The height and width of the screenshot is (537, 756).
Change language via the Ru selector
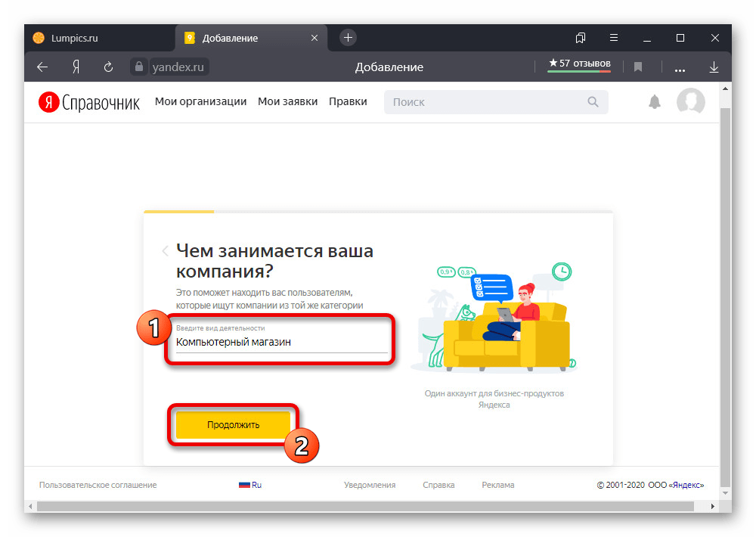(250, 485)
